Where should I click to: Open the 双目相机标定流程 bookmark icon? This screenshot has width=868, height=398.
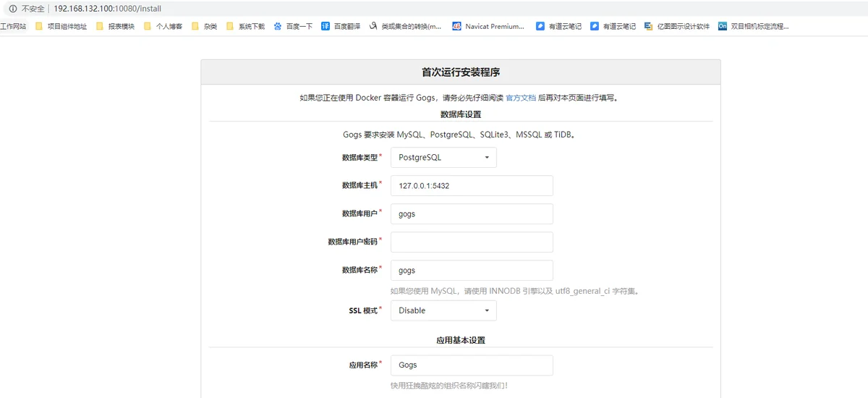tap(722, 26)
